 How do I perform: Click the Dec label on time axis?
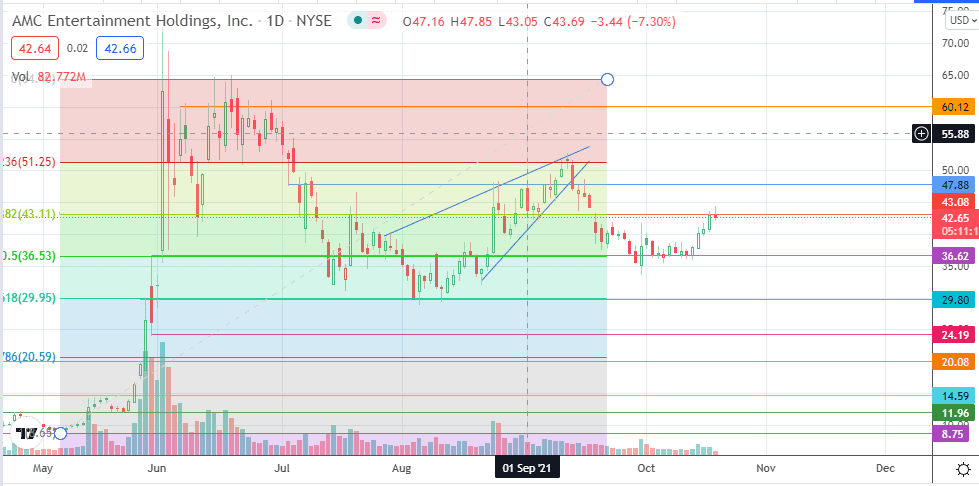(x=885, y=468)
